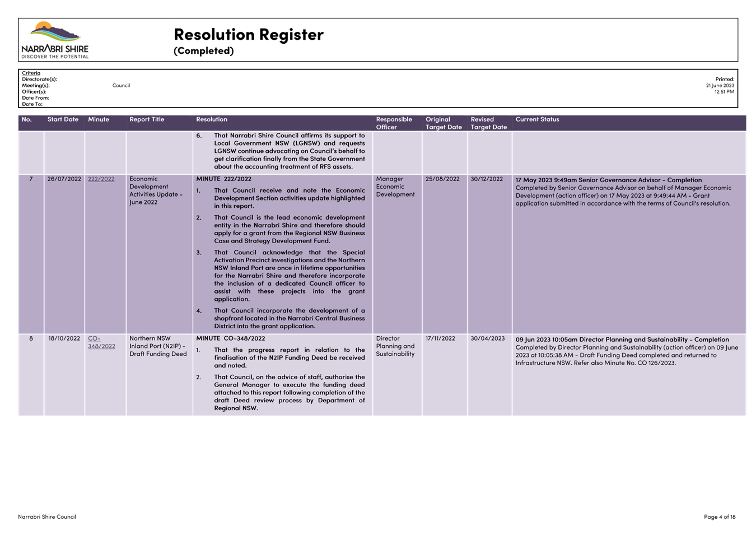Select "MINUTE 222/2022" resolution heading

click(223, 179)
